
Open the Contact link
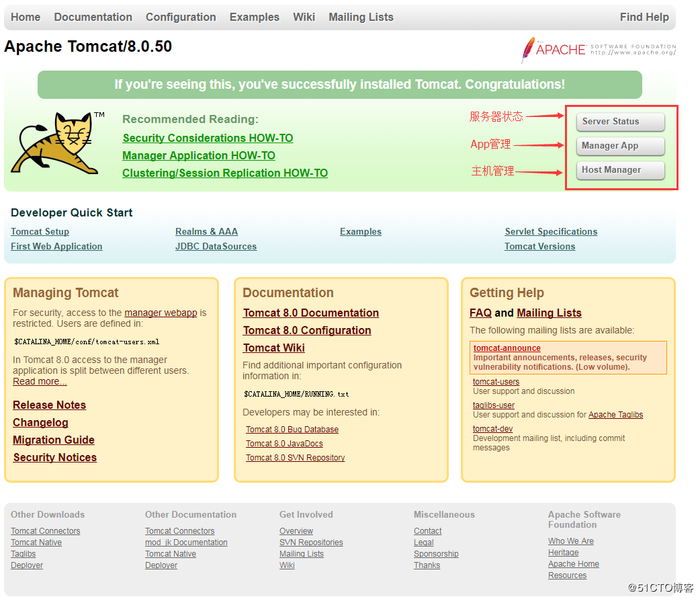point(428,530)
